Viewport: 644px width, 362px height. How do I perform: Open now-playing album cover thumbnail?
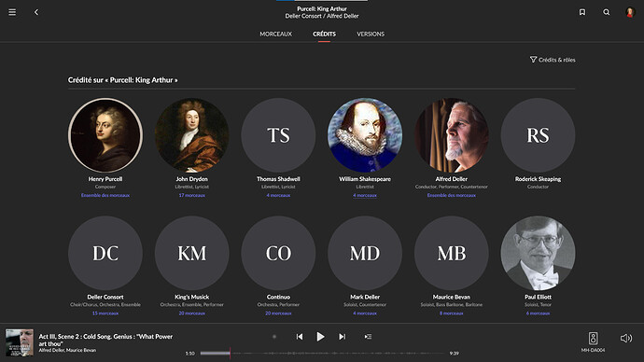tap(20, 342)
